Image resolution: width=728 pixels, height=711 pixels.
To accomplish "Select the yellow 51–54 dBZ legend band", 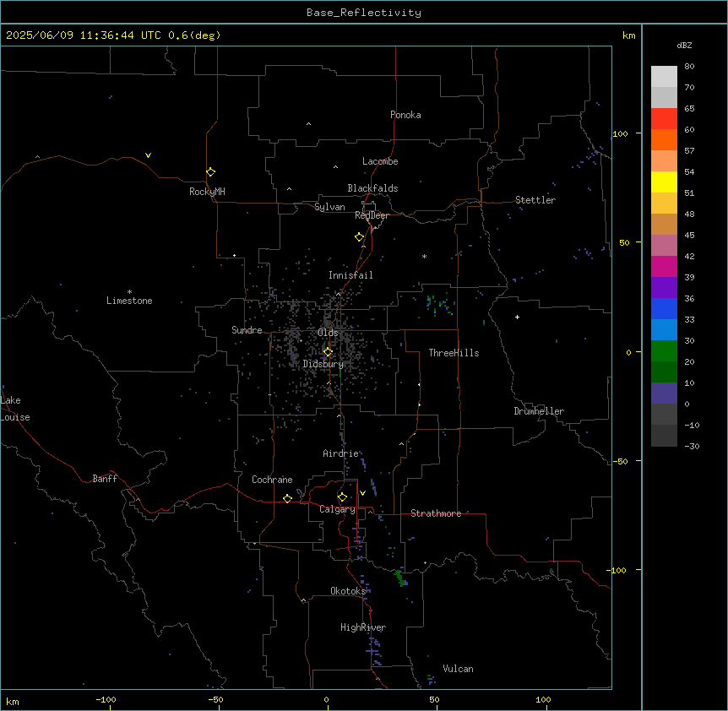I will 664,182.
